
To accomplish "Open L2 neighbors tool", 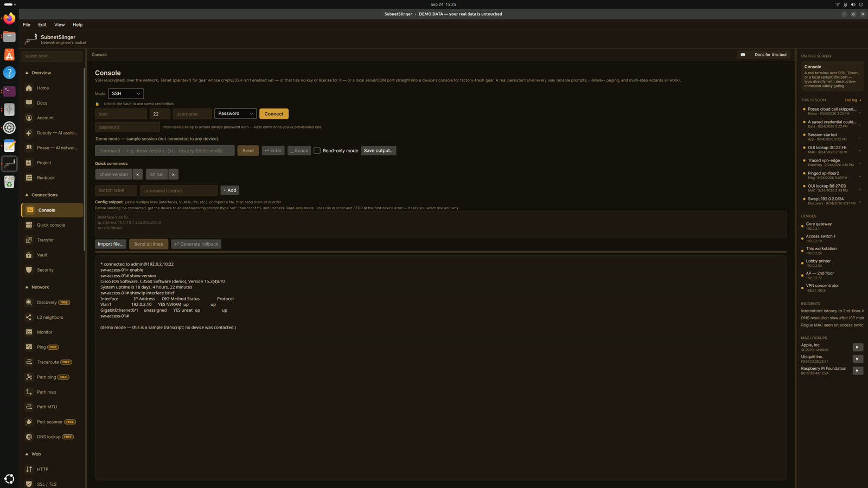I will coord(52,317).
